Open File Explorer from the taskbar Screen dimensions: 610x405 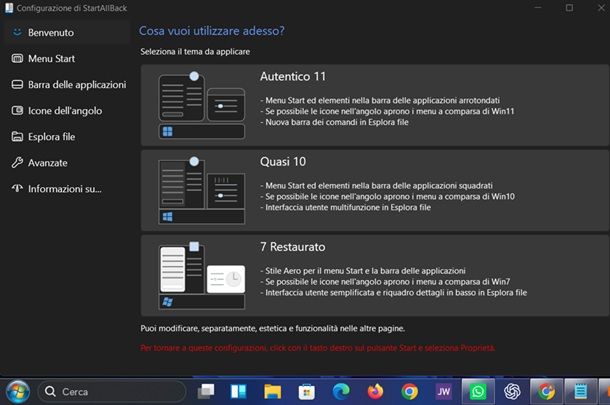point(273,391)
